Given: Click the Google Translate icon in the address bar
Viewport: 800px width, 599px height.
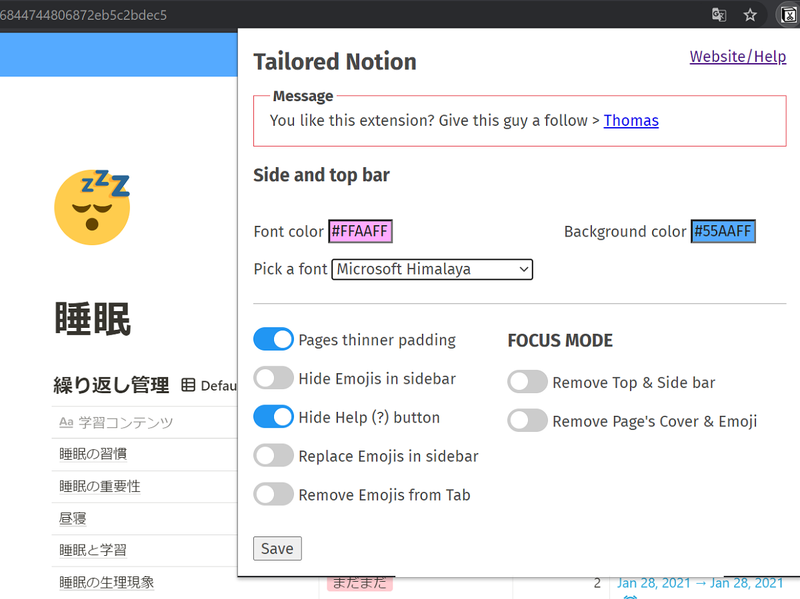Looking at the screenshot, I should (719, 15).
